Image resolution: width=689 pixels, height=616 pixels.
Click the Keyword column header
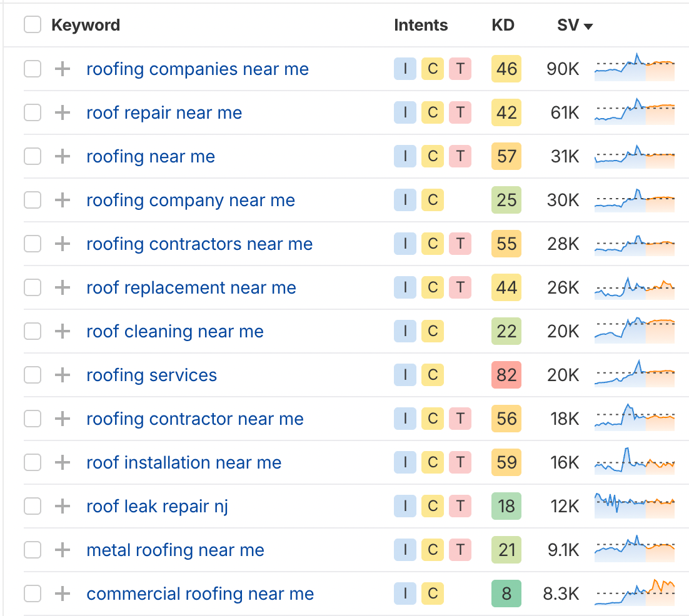tap(87, 25)
